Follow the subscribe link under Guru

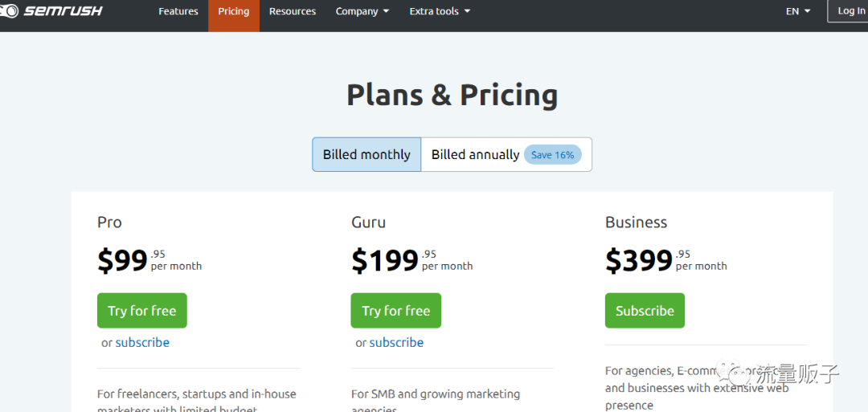pyautogui.click(x=396, y=342)
